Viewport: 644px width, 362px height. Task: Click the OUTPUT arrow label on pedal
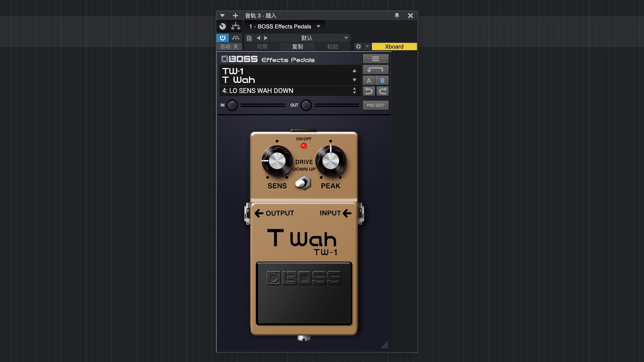(274, 213)
